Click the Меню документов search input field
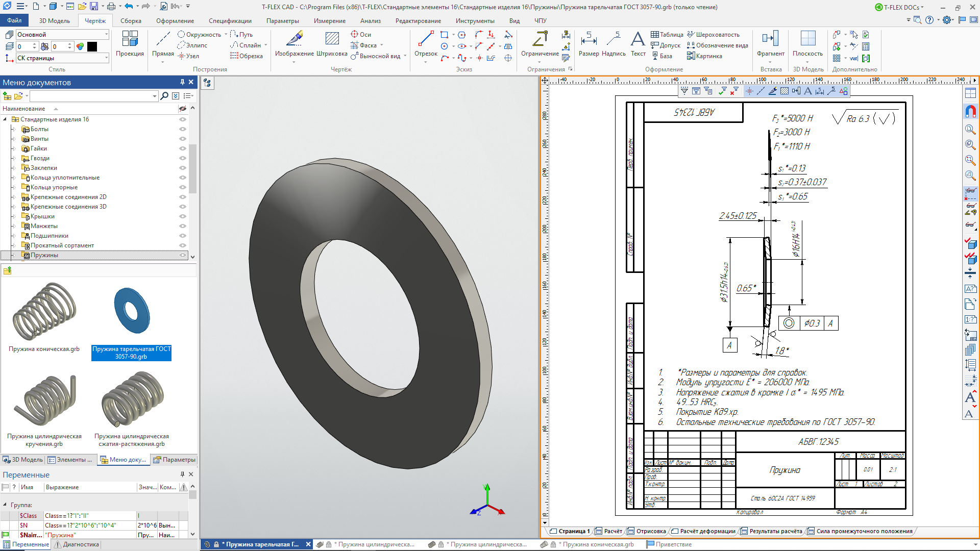 (x=90, y=96)
